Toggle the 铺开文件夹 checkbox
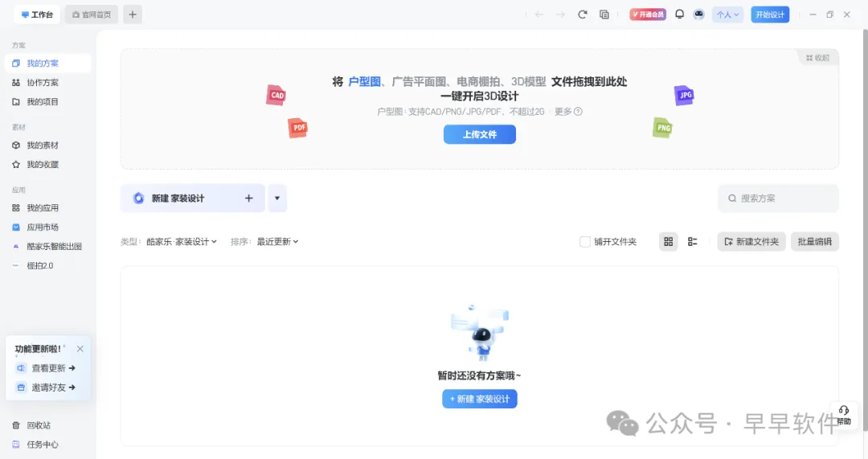Viewport: 868px width, 459px height. pyautogui.click(x=584, y=241)
